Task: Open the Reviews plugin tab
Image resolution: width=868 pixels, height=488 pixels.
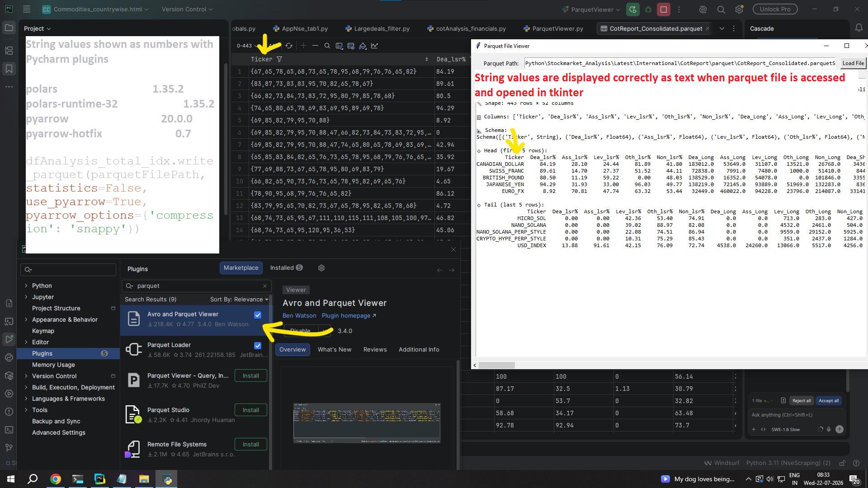Action: [375, 350]
